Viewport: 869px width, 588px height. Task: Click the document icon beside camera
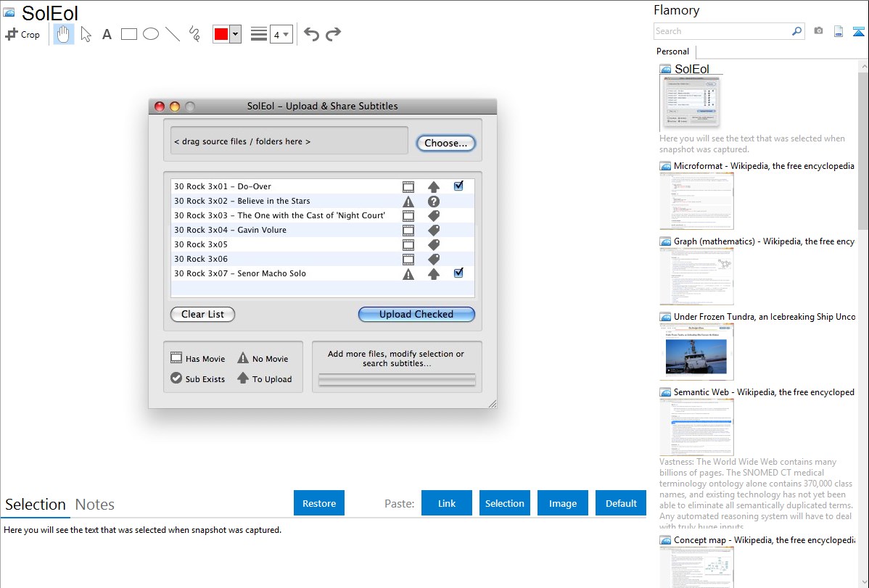839,31
